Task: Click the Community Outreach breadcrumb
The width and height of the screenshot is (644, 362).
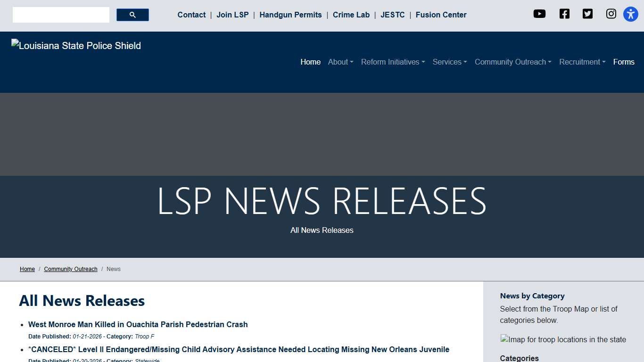Action: 70,269
